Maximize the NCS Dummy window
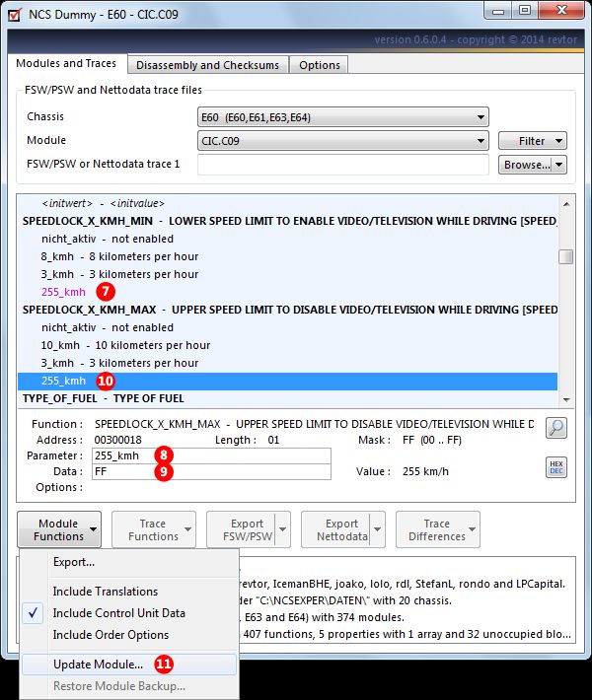This screenshot has height=700, width=592. [x=525, y=11]
